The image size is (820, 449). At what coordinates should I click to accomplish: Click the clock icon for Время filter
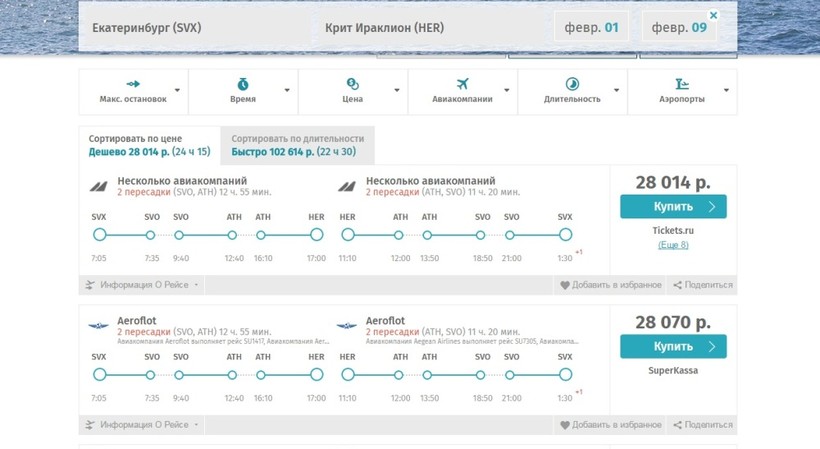(x=242, y=84)
